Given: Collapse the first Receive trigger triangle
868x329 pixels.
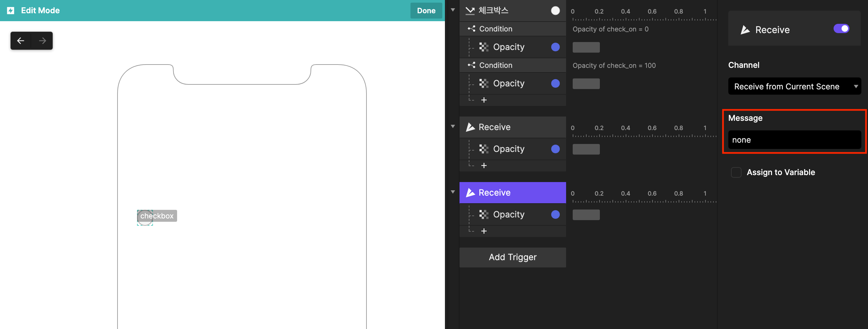Looking at the screenshot, I should coord(453,127).
